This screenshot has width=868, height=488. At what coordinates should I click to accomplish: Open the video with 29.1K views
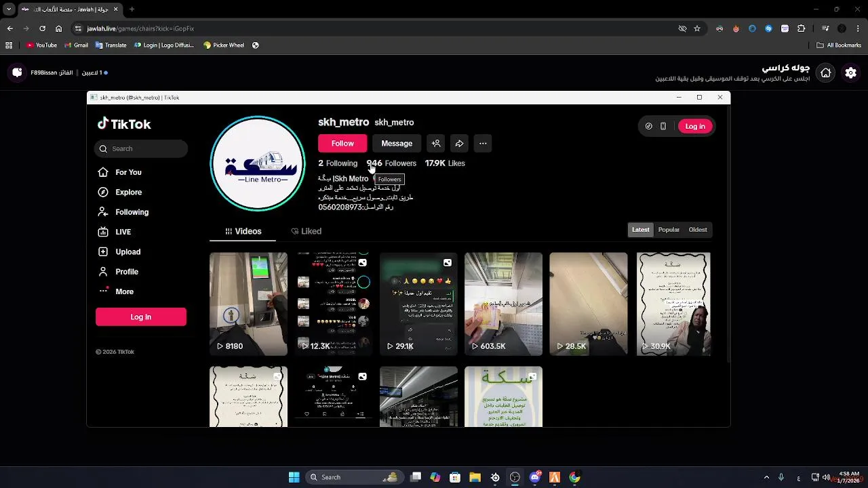(x=418, y=304)
